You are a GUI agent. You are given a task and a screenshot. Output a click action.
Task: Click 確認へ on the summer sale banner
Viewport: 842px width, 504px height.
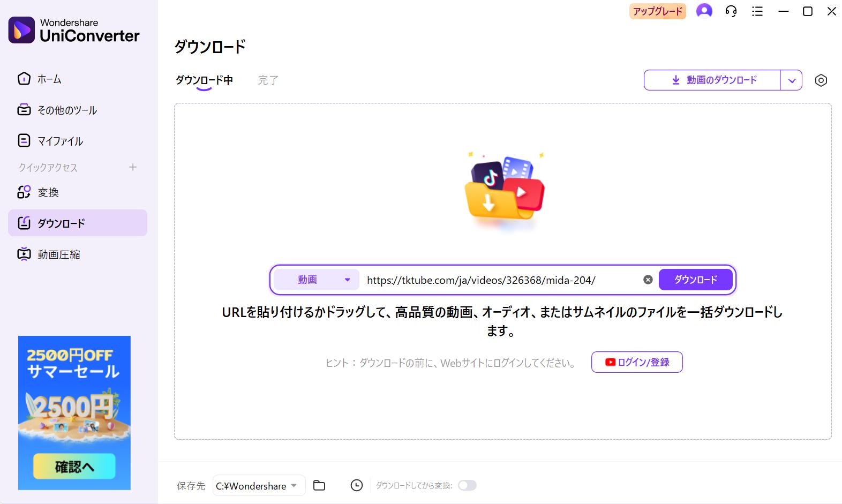pyautogui.click(x=74, y=467)
